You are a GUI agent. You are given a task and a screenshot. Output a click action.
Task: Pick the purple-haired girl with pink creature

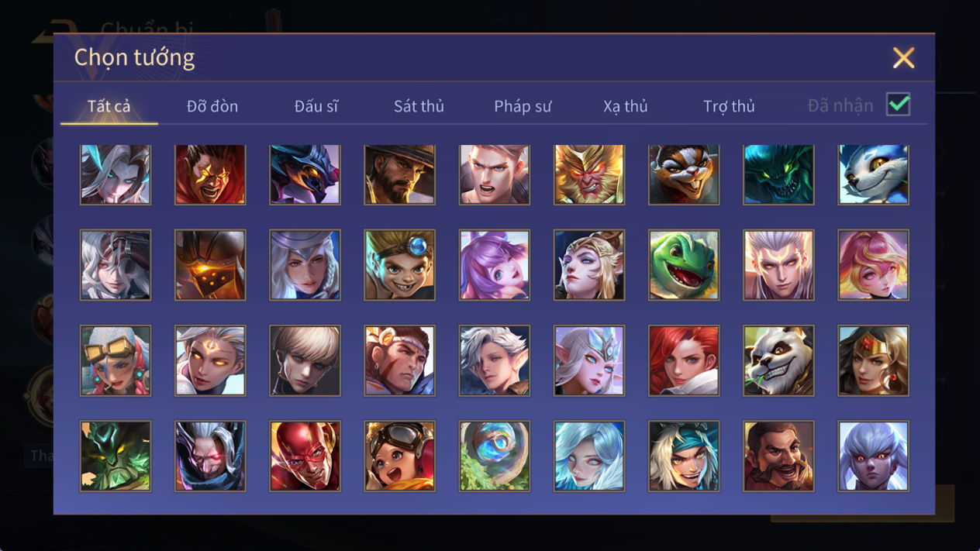coord(495,265)
